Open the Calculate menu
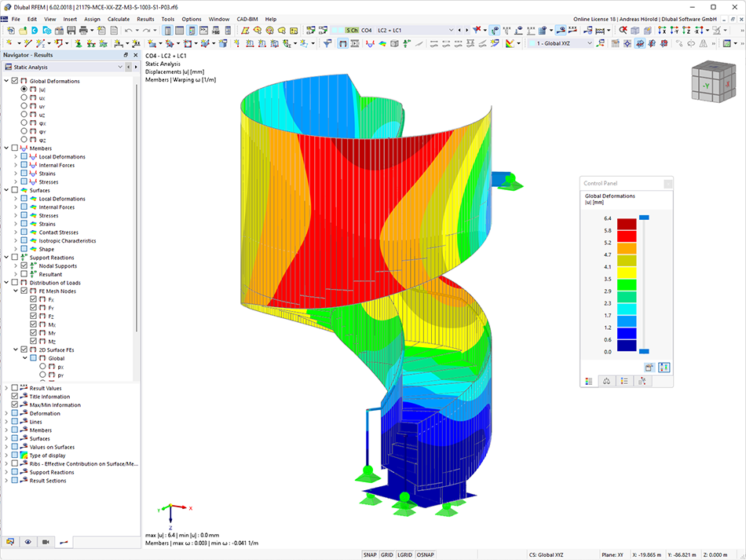Image resolution: width=746 pixels, height=560 pixels. click(x=119, y=19)
